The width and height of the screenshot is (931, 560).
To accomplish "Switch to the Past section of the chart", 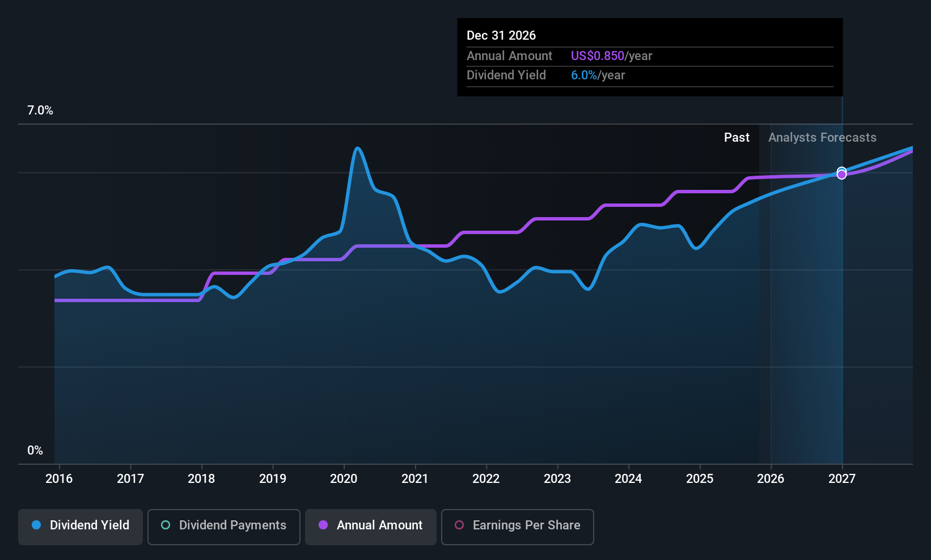I will [x=737, y=137].
